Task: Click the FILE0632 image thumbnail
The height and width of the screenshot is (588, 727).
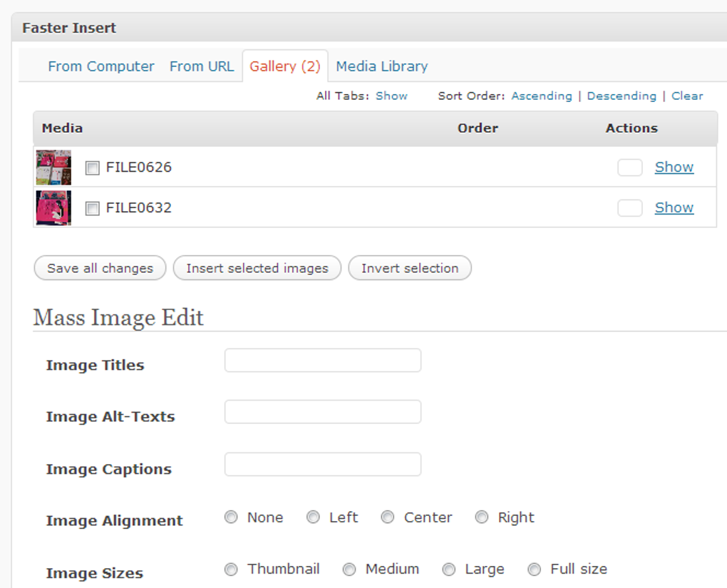Action: 53,207
